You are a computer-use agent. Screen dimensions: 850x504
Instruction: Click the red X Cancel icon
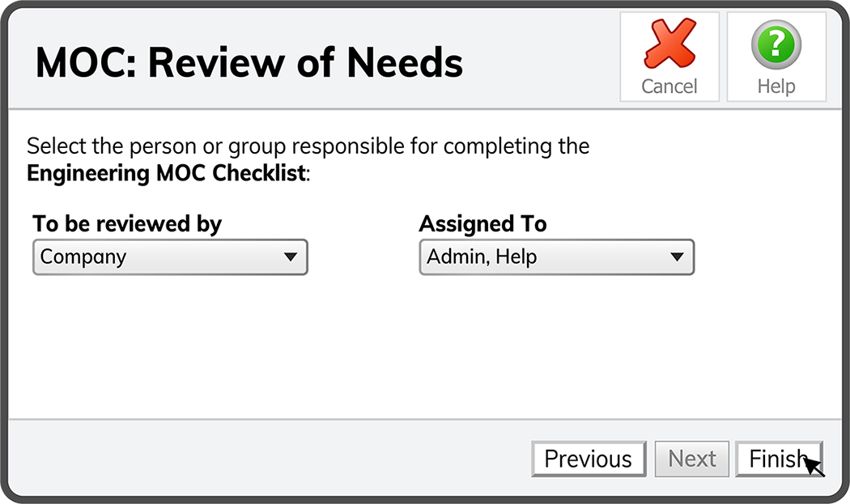pyautogui.click(x=669, y=44)
